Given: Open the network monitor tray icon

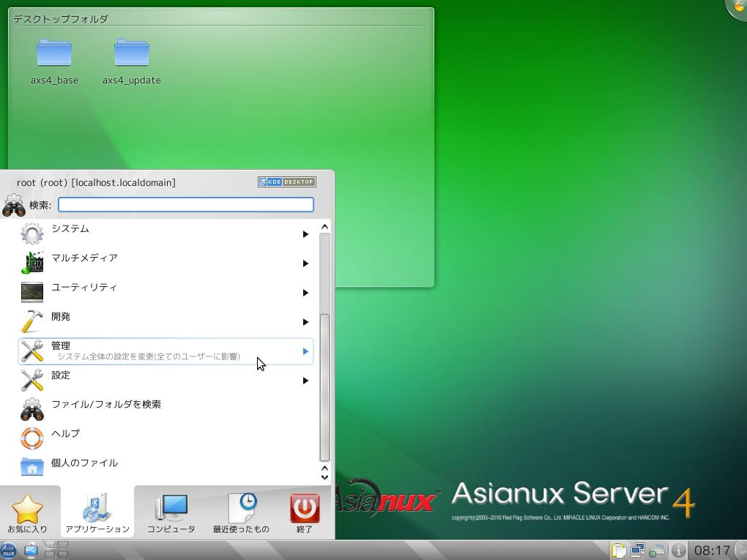Looking at the screenshot, I should (x=638, y=550).
